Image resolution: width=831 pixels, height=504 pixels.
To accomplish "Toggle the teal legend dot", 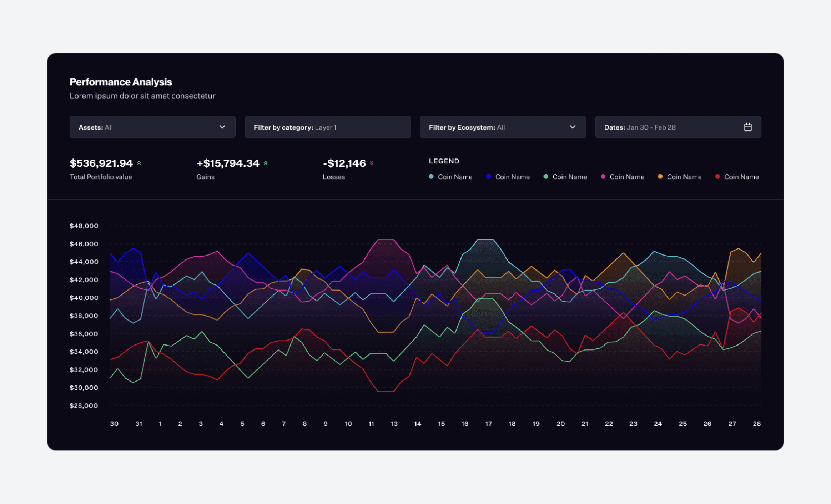I will click(431, 177).
